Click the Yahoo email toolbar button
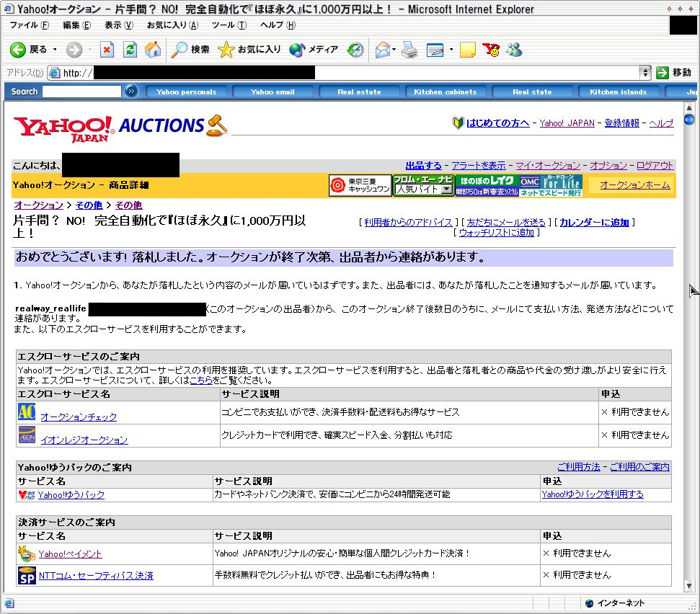This screenshot has height=614, width=700. tap(273, 92)
